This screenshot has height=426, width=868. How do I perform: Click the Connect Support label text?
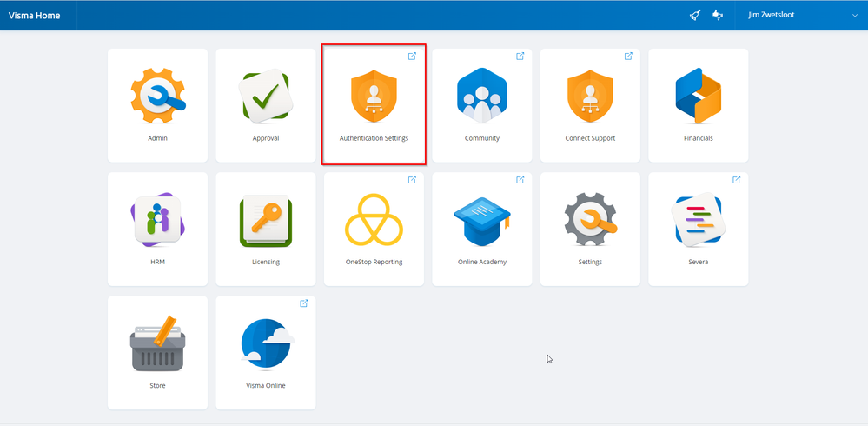coord(590,138)
